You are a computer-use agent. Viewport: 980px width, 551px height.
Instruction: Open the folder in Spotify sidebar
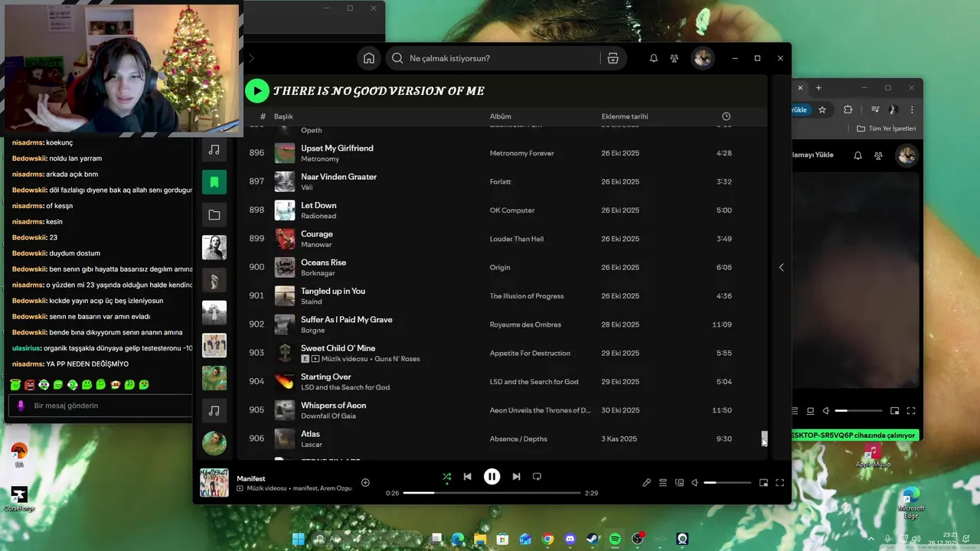click(x=214, y=215)
